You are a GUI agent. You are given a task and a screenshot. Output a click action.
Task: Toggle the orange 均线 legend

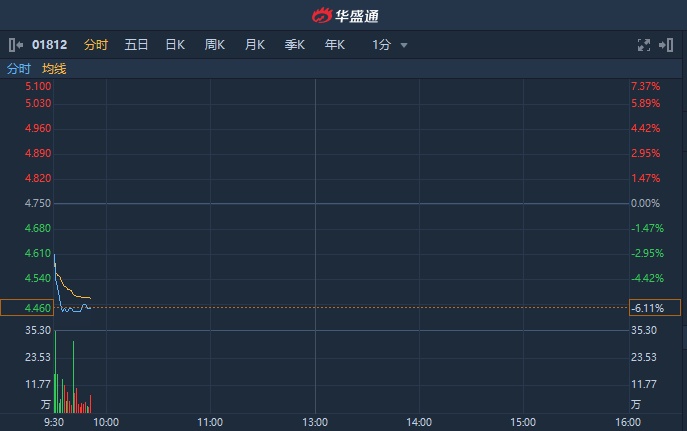54,69
